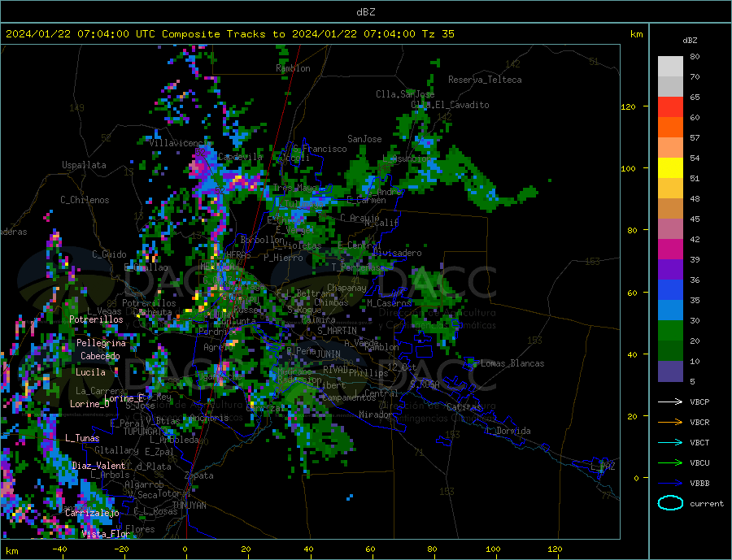The image size is (732, 560).
Task: Click the 'L_Tunas' station label
Action: [x=82, y=438]
